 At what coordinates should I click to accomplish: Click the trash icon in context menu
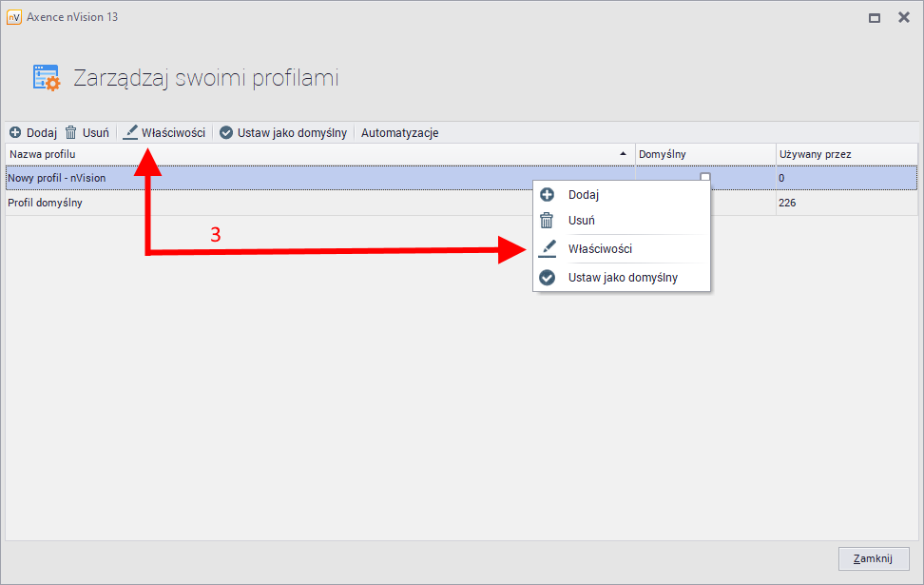tap(547, 221)
